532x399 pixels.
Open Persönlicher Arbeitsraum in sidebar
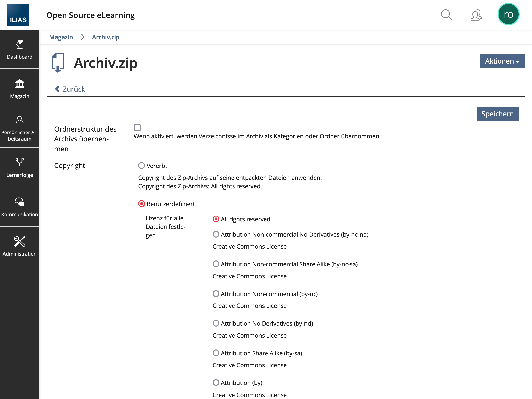pos(20,128)
